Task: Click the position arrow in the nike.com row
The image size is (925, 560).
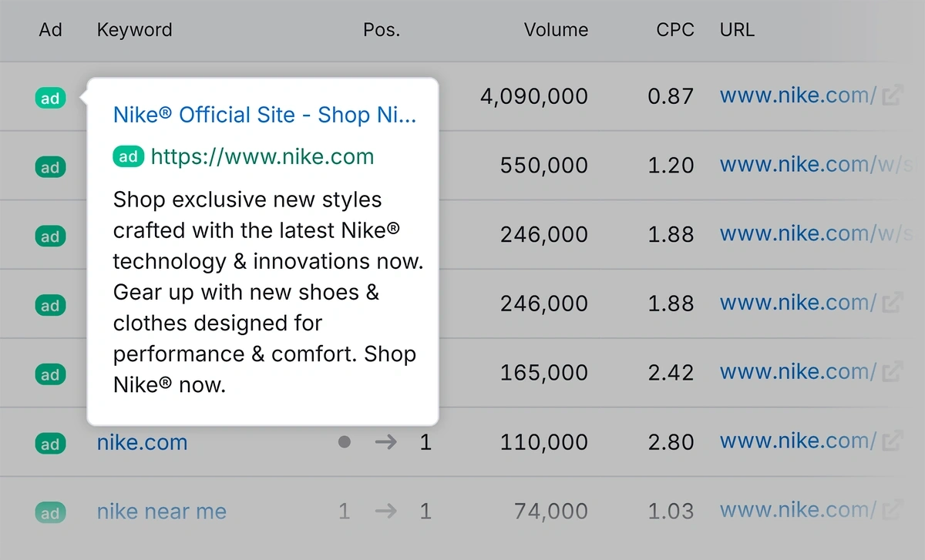Action: tap(385, 442)
